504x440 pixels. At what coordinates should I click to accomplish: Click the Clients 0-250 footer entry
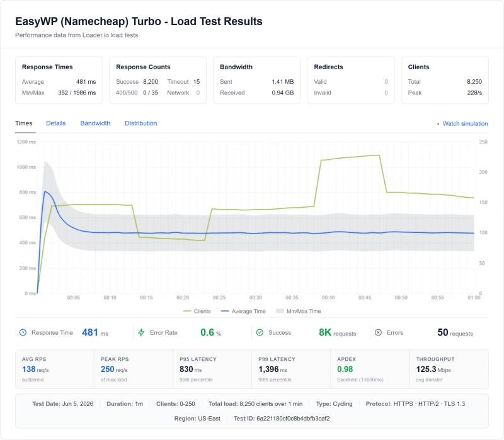176,403
